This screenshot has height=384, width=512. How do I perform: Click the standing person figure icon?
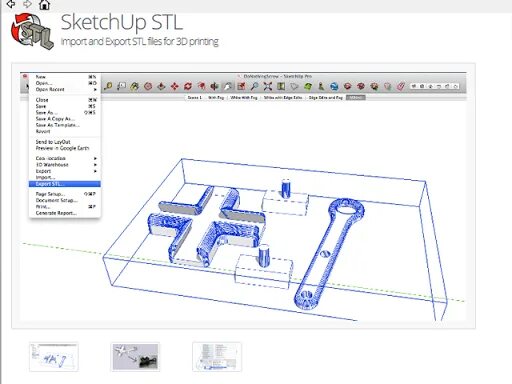tap(321, 86)
